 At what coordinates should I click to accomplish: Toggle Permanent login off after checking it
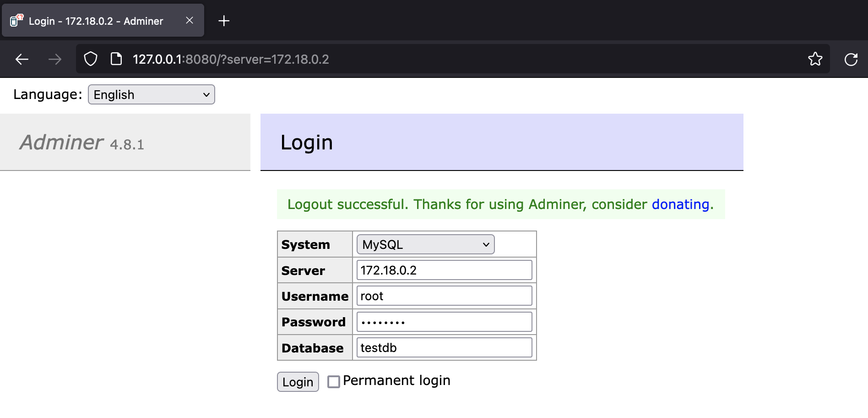click(333, 381)
